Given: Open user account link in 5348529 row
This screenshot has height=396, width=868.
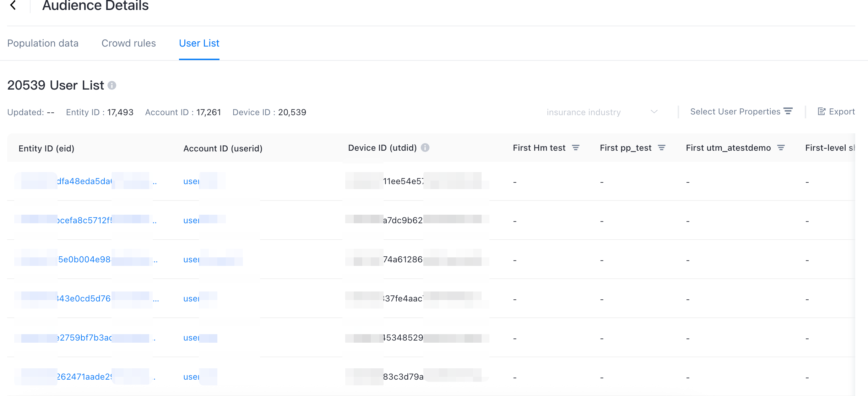Looking at the screenshot, I should 200,338.
